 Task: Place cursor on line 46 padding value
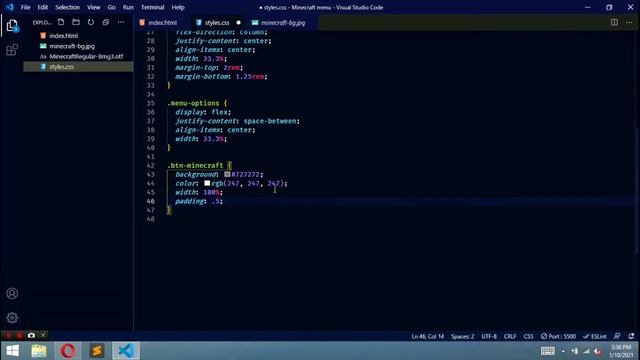click(x=216, y=201)
